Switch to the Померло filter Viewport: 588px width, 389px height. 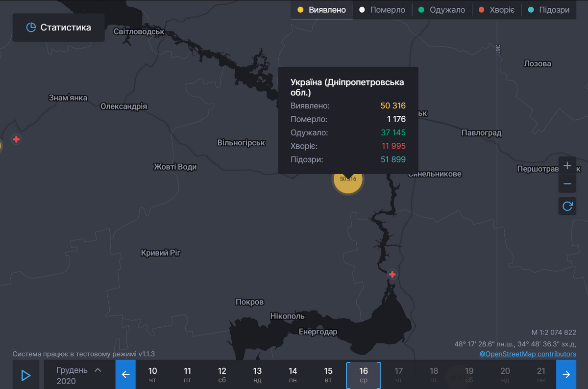[x=382, y=10]
